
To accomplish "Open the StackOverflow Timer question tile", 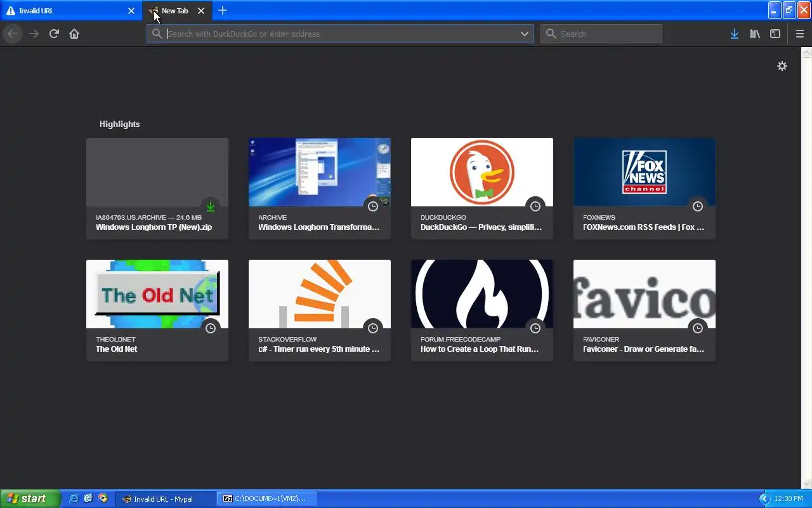I will pos(320,311).
